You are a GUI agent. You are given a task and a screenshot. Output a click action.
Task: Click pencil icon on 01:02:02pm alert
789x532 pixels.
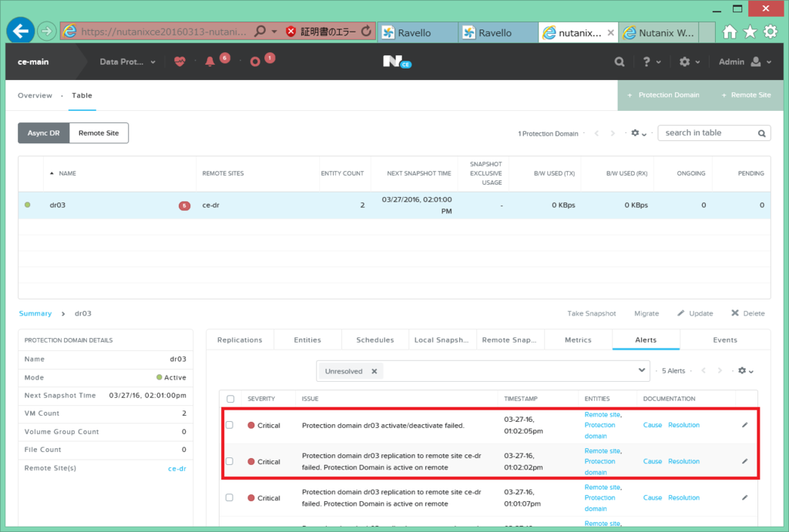tap(745, 461)
